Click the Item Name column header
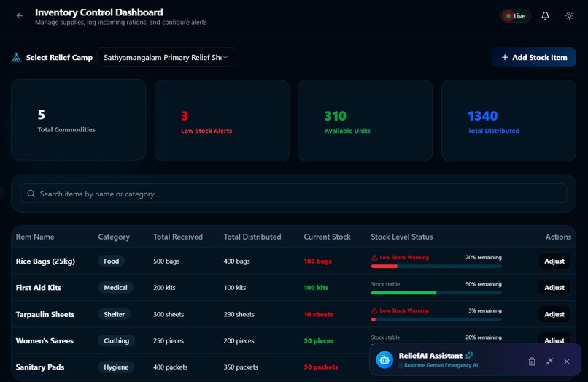Viewport: 588px width, 382px height. point(35,237)
